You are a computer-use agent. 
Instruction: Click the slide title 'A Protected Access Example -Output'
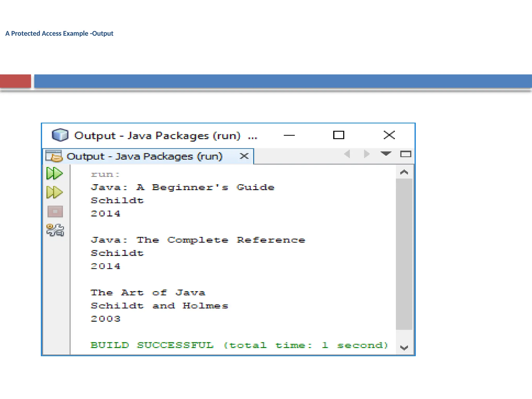click(x=59, y=34)
